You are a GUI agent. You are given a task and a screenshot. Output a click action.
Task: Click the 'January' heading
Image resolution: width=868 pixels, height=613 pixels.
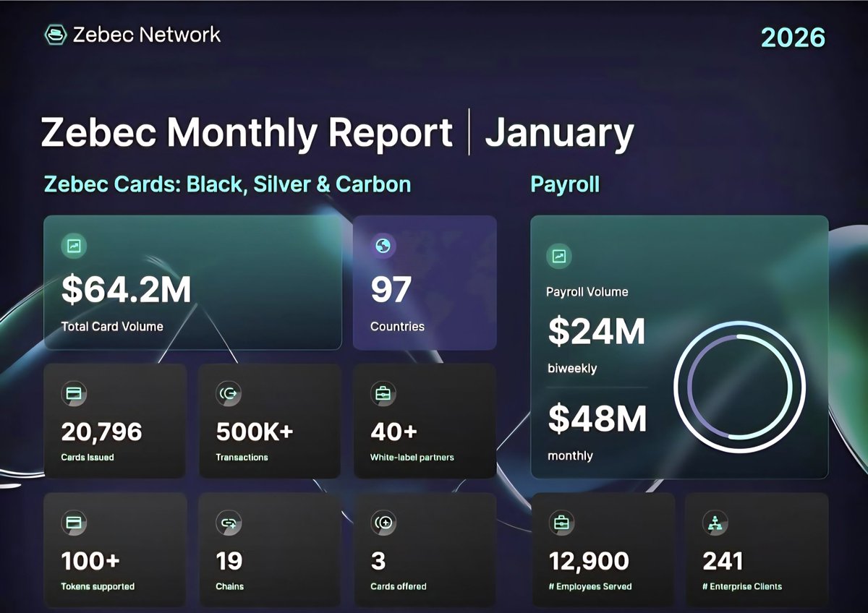[x=559, y=134]
